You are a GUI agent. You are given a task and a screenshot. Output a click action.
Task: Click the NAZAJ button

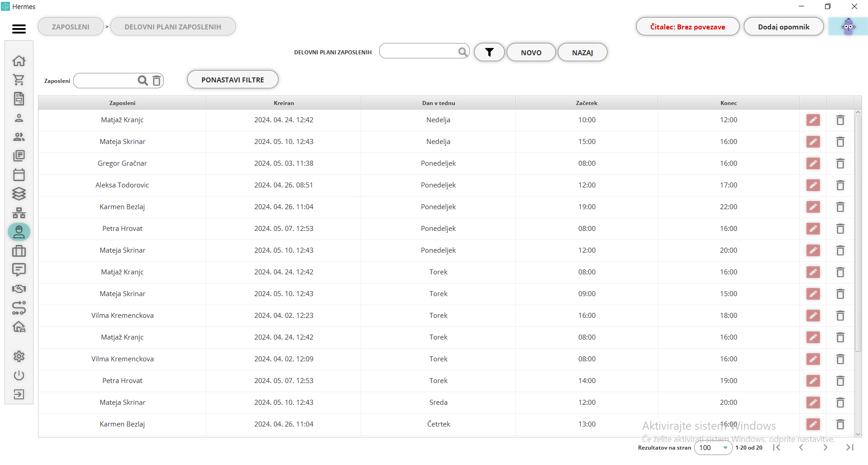tap(582, 53)
